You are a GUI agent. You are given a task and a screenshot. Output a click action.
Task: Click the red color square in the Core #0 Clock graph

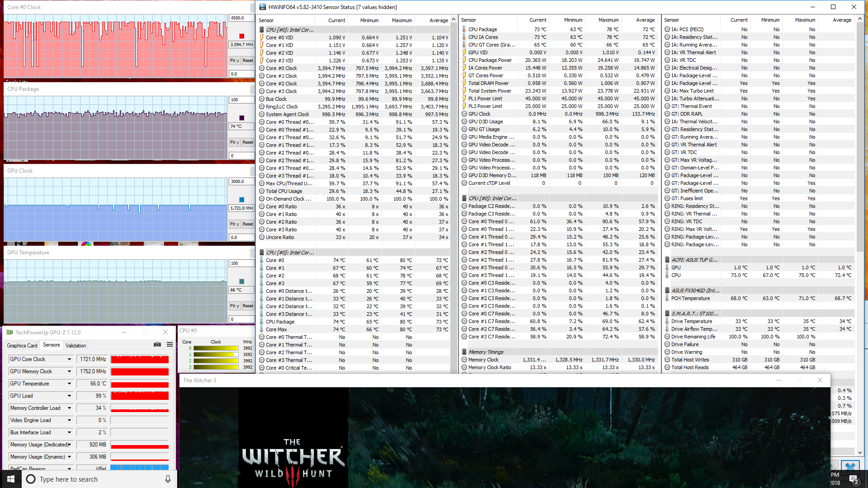[x=241, y=36]
